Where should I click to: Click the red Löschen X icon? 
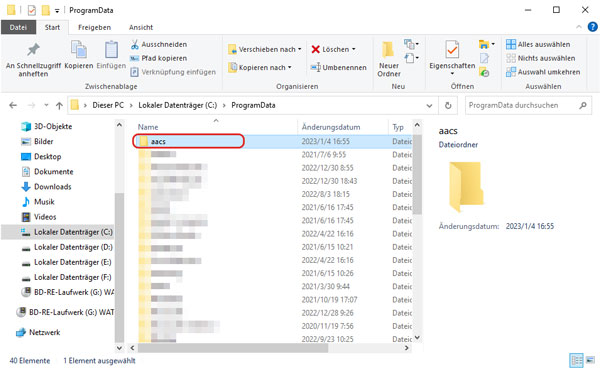pos(316,49)
